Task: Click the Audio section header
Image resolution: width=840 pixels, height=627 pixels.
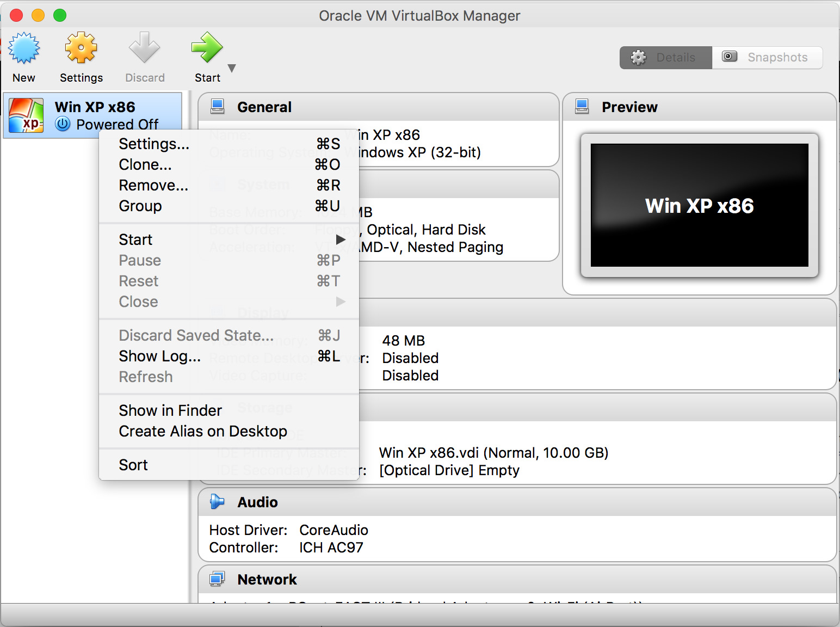Action: [x=517, y=502]
